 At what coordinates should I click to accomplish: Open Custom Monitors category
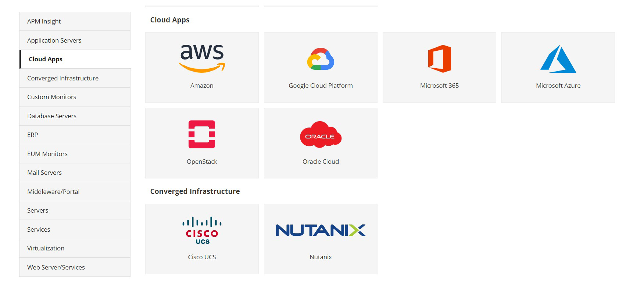coord(75,97)
